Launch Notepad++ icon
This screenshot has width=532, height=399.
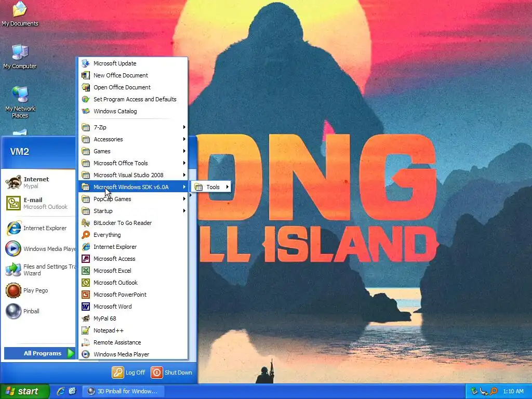[x=86, y=330]
